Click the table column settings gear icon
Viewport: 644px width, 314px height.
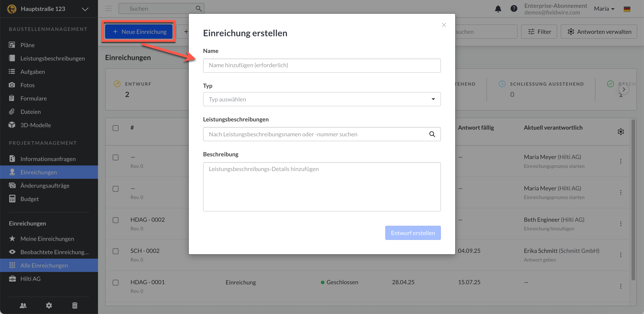click(620, 132)
